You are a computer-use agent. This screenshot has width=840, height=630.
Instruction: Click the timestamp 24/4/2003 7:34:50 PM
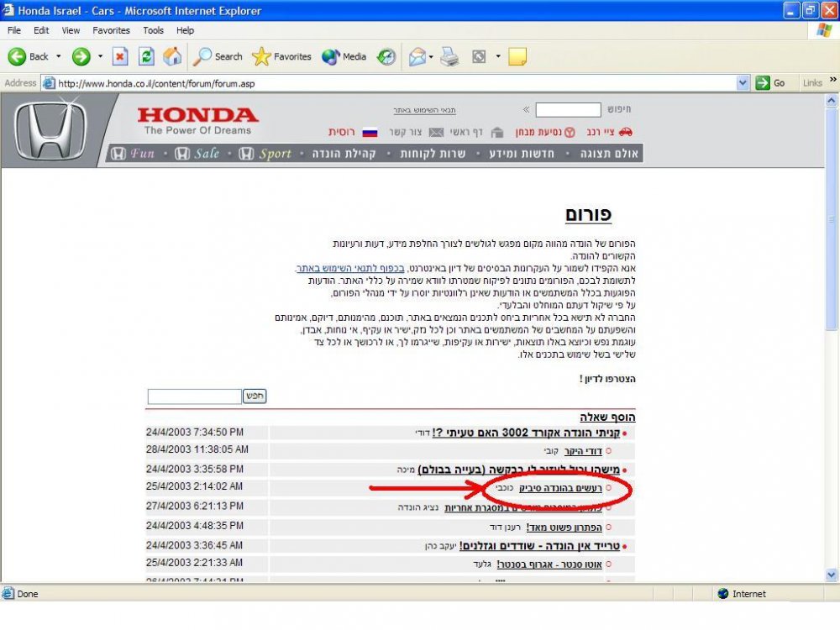pyautogui.click(x=195, y=432)
